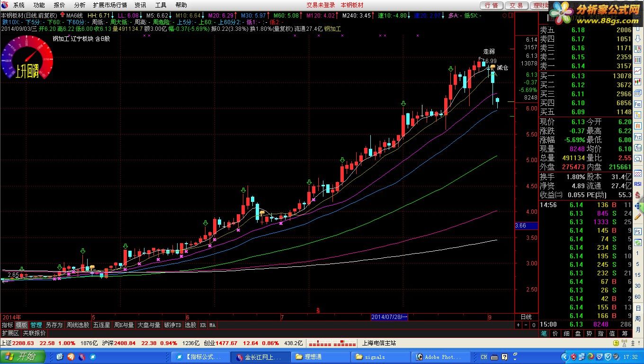Open the 扩展市场行情 menu
The height and width of the screenshot is (364, 644).
(x=110, y=5)
